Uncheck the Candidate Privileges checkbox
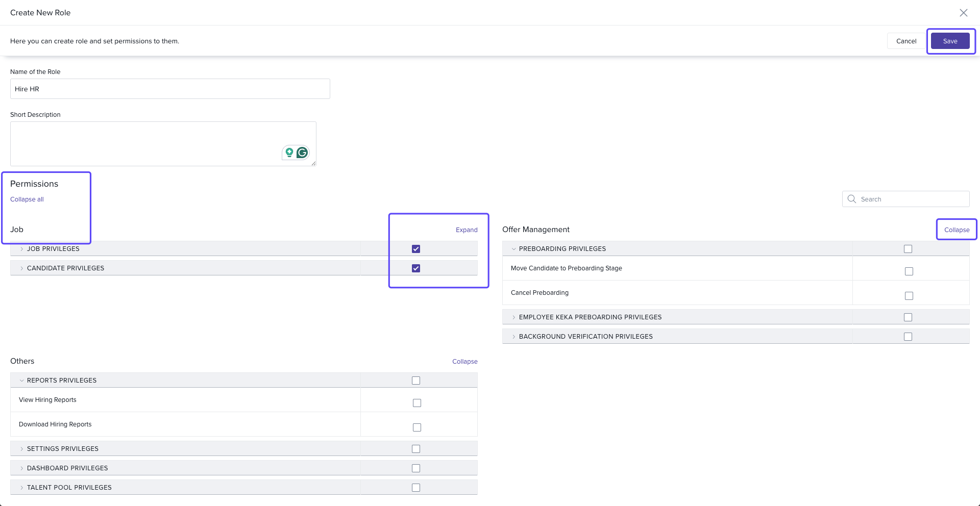Viewport: 980px width, 506px height. (x=416, y=268)
